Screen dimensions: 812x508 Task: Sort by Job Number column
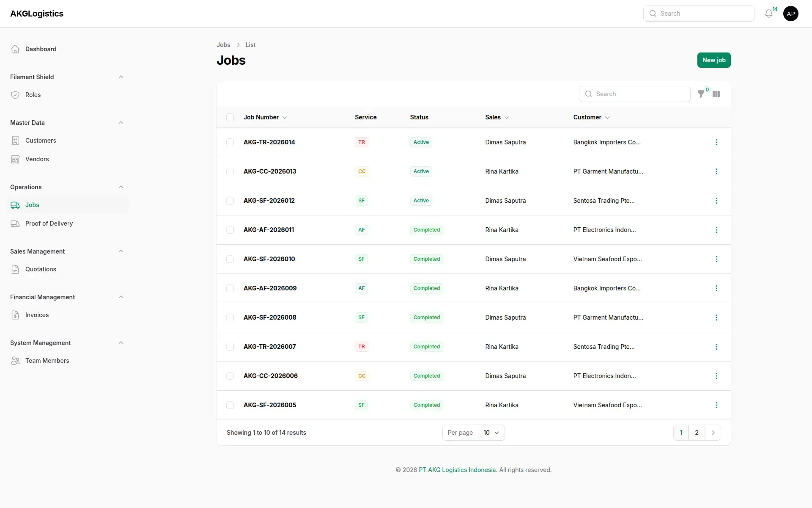(x=265, y=117)
